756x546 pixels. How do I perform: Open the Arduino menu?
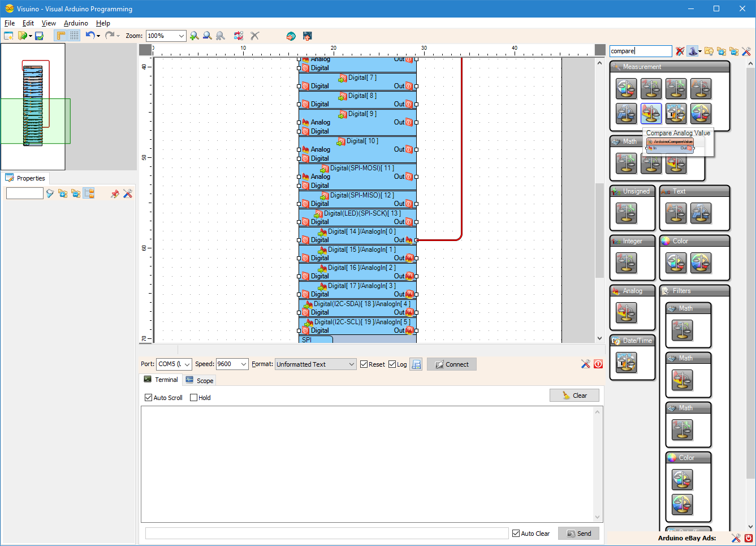[x=76, y=23]
